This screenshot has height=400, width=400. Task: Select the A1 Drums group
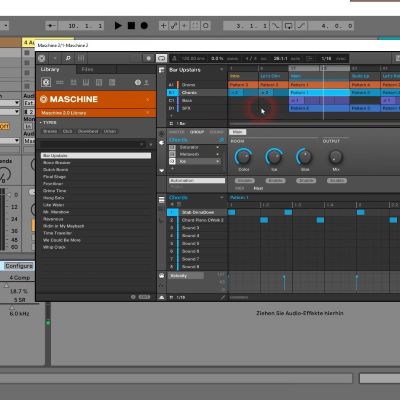pos(197,85)
